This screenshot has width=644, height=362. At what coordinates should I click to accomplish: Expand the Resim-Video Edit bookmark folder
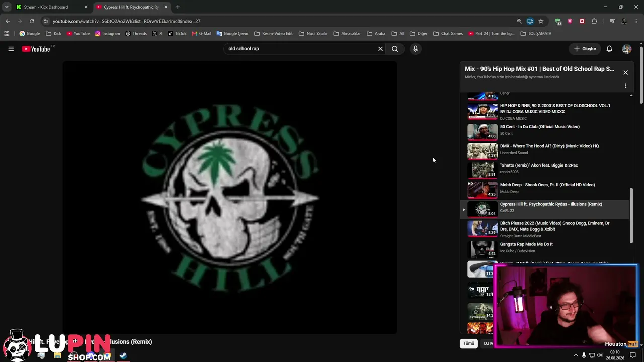point(273,34)
